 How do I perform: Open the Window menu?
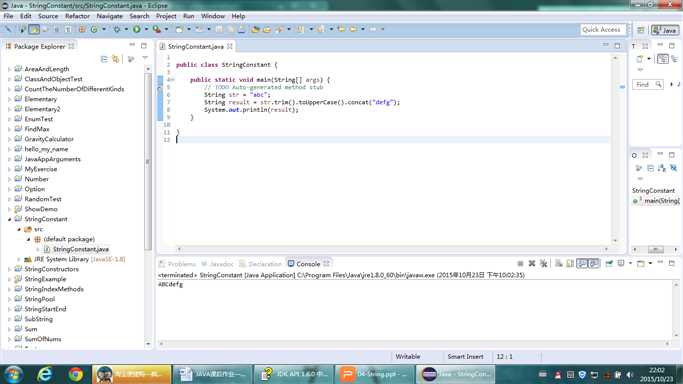(213, 16)
